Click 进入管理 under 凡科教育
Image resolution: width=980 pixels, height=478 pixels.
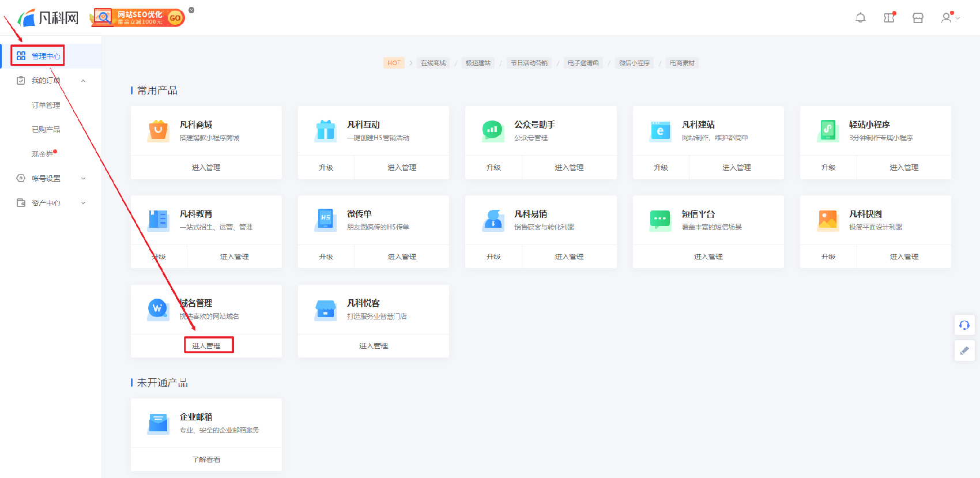coord(235,257)
